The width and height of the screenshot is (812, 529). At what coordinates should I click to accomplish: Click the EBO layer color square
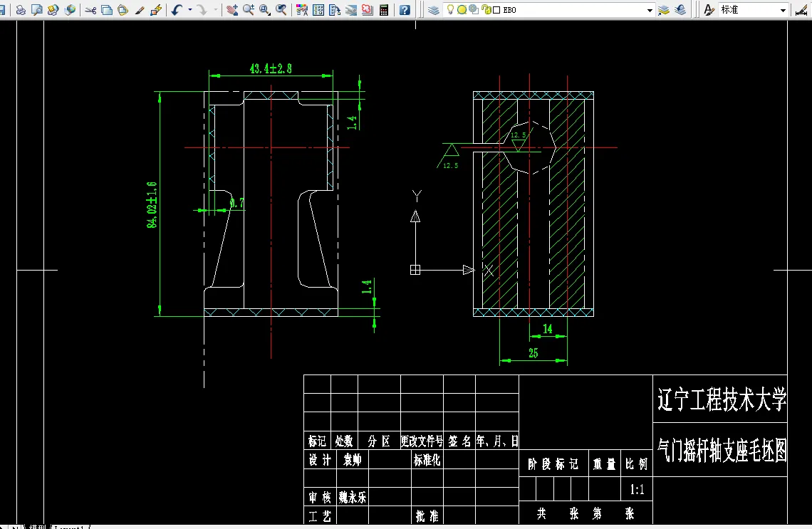point(496,10)
